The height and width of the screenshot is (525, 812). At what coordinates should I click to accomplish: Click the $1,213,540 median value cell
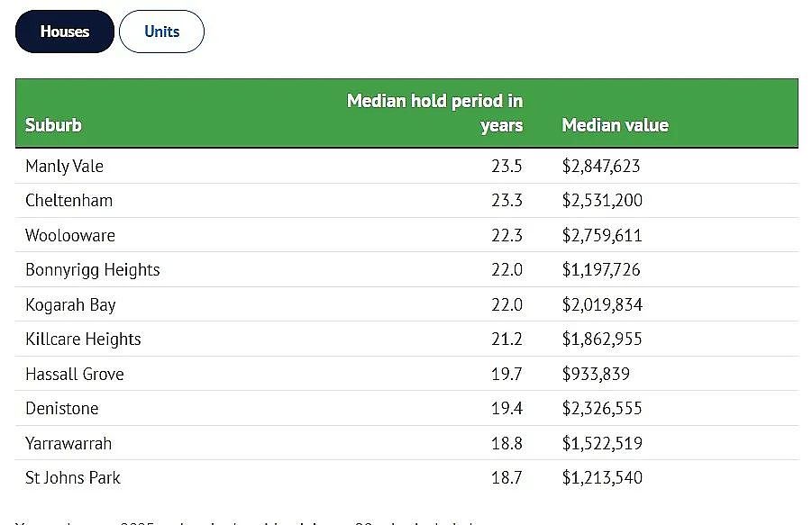(x=602, y=477)
